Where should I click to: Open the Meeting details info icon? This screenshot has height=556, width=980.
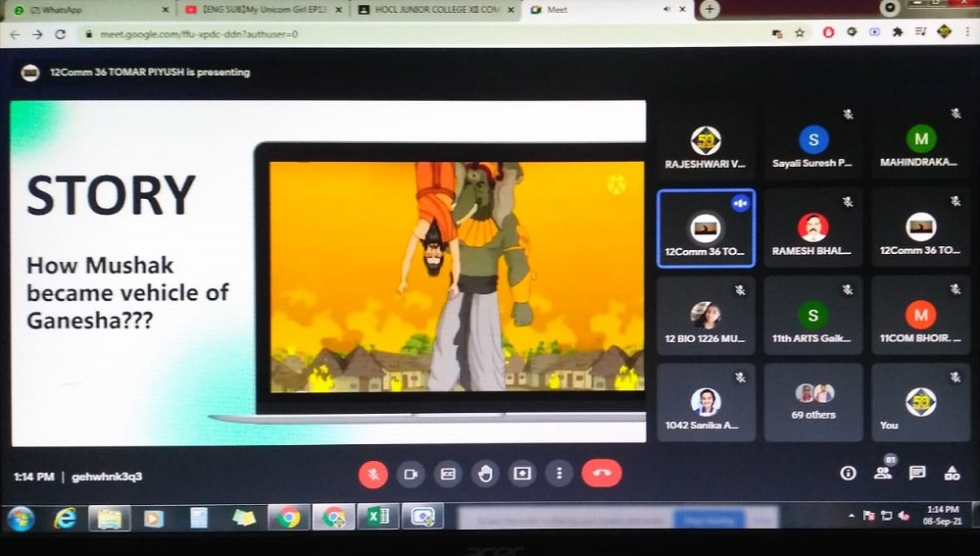coord(848,473)
